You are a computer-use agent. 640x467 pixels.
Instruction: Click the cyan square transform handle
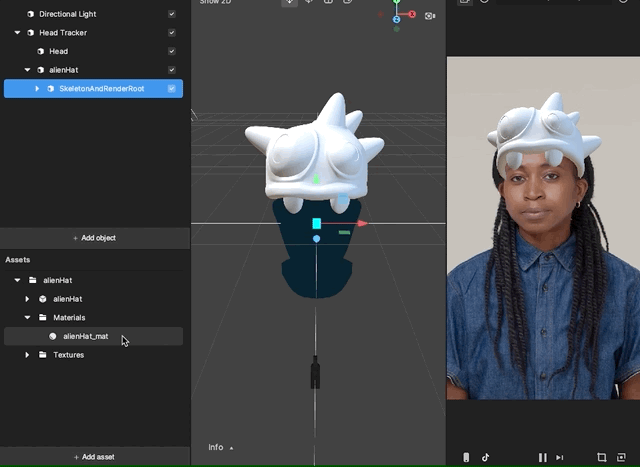pyautogui.click(x=317, y=223)
